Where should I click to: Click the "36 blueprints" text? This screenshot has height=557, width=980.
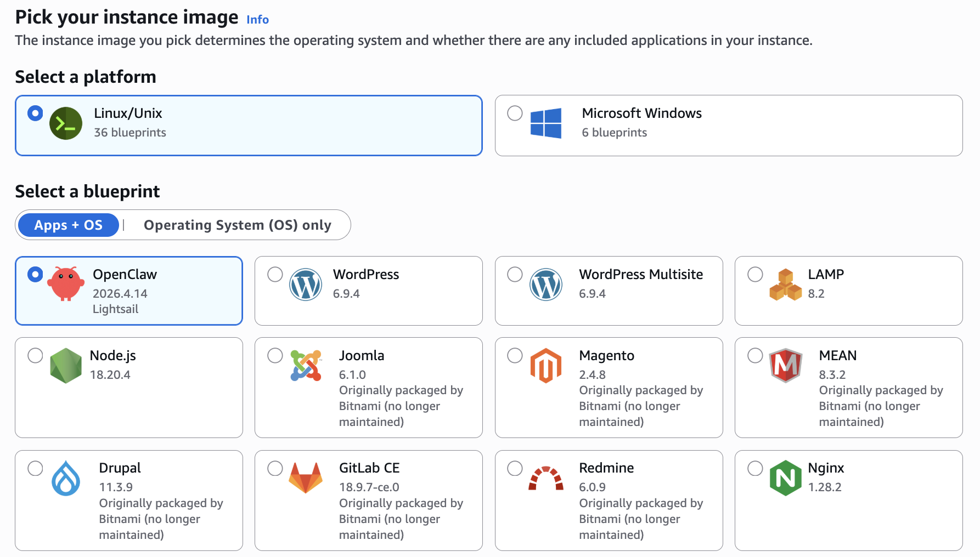tap(130, 133)
